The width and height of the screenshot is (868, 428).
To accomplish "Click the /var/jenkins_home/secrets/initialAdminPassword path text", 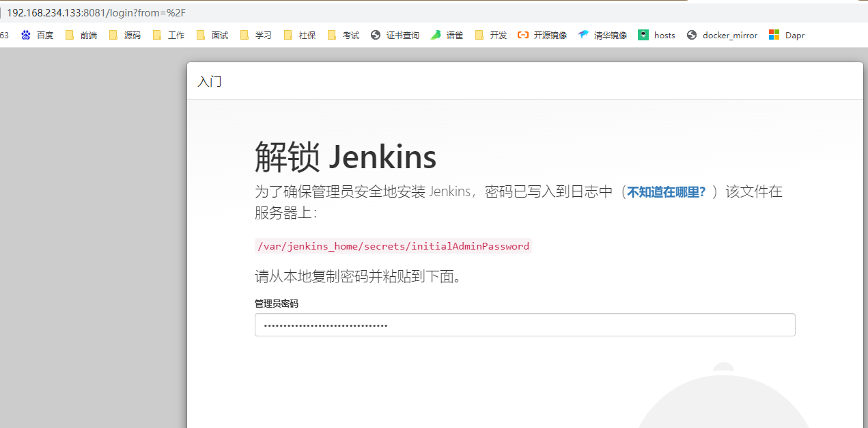I will (393, 246).
